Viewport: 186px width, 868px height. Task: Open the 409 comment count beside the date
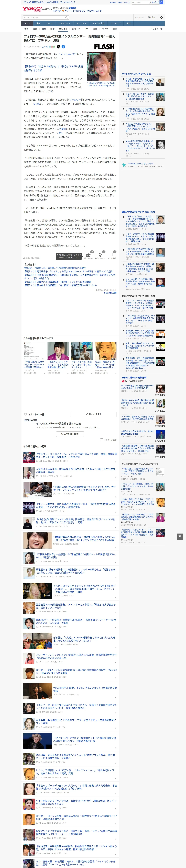(45, 47)
